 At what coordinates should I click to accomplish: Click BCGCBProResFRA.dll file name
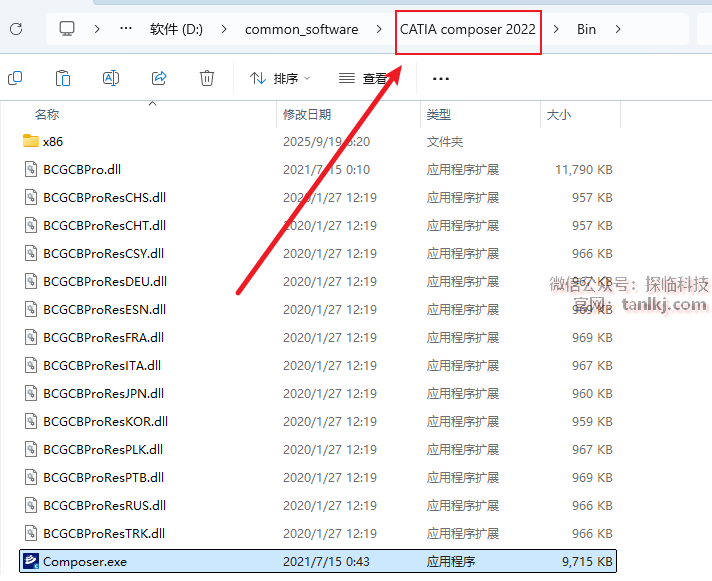pyautogui.click(x=104, y=338)
